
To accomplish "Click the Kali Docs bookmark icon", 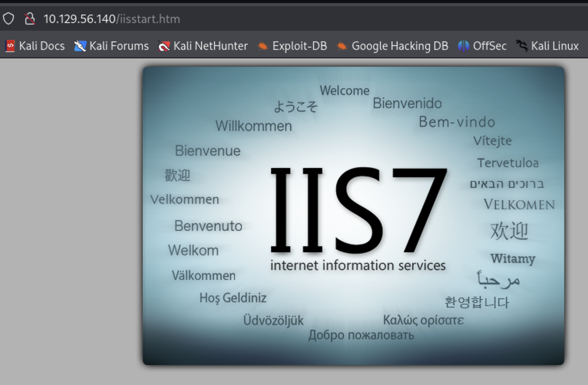I will tap(10, 46).
